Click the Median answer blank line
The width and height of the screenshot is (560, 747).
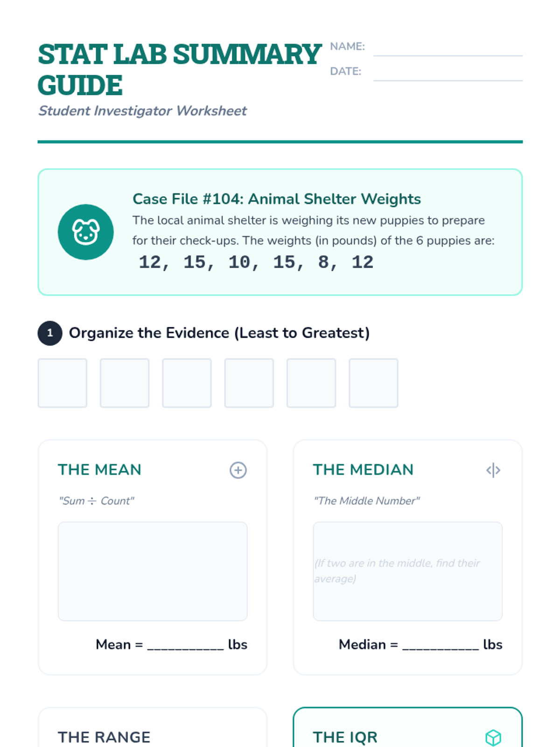tap(441, 646)
